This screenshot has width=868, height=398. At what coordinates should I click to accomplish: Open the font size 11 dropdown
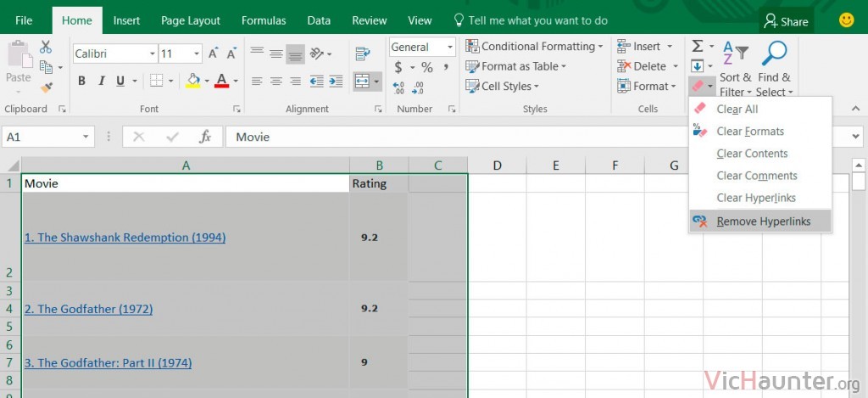pyautogui.click(x=197, y=53)
